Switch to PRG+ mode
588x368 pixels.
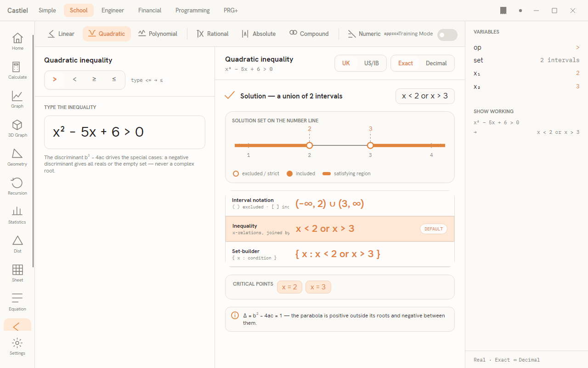tap(231, 10)
